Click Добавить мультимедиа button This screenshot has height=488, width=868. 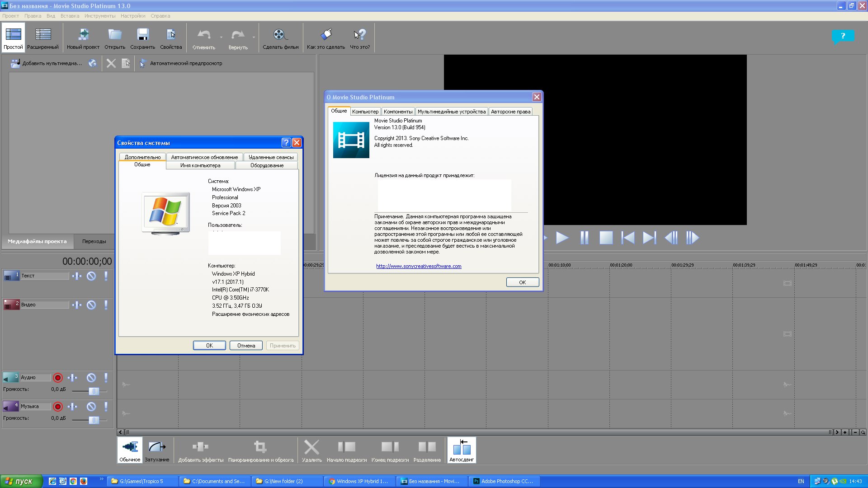tap(47, 63)
